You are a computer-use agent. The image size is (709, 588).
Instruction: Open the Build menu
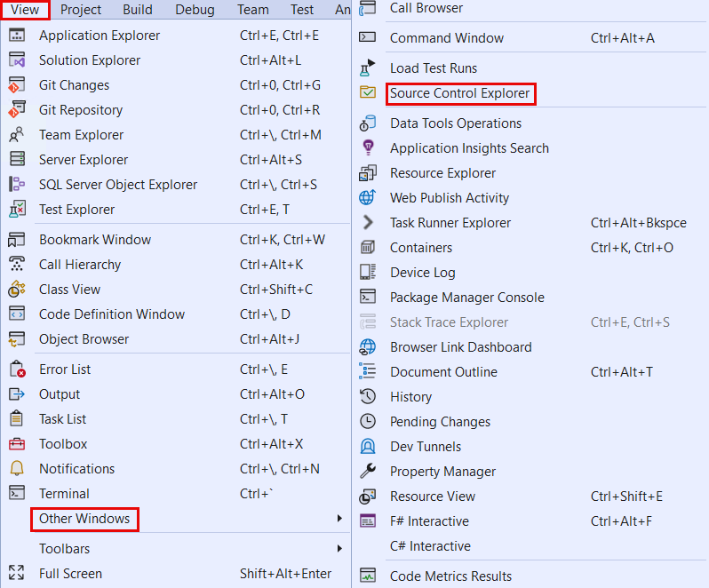(138, 10)
